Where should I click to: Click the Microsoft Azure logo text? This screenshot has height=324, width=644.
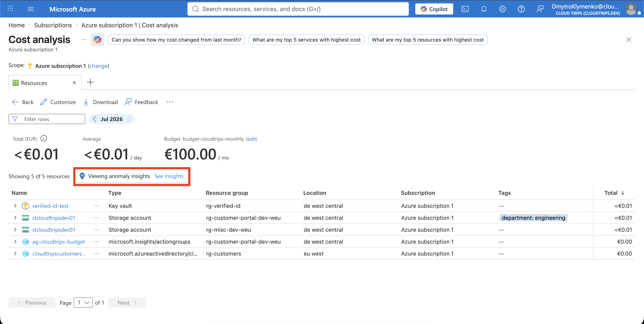[x=72, y=9]
